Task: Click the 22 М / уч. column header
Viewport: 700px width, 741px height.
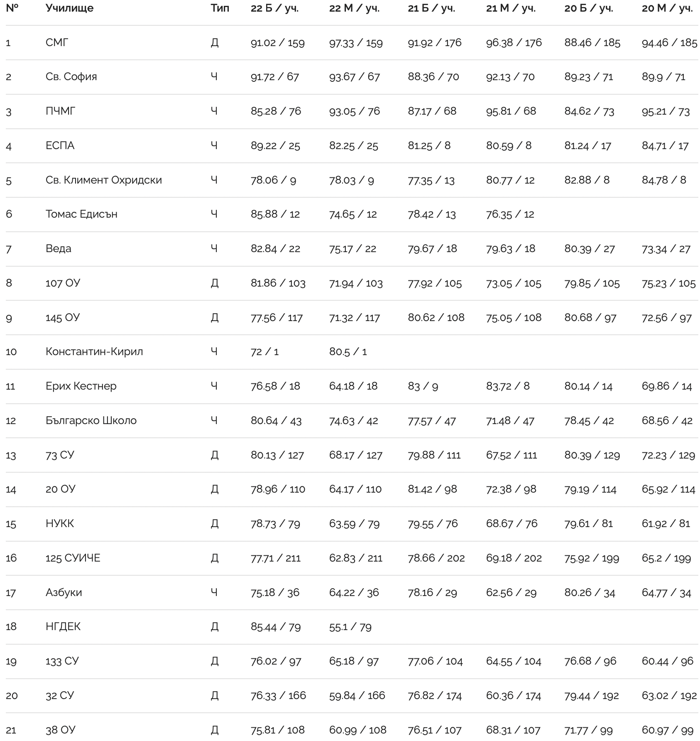Action: coord(354,8)
